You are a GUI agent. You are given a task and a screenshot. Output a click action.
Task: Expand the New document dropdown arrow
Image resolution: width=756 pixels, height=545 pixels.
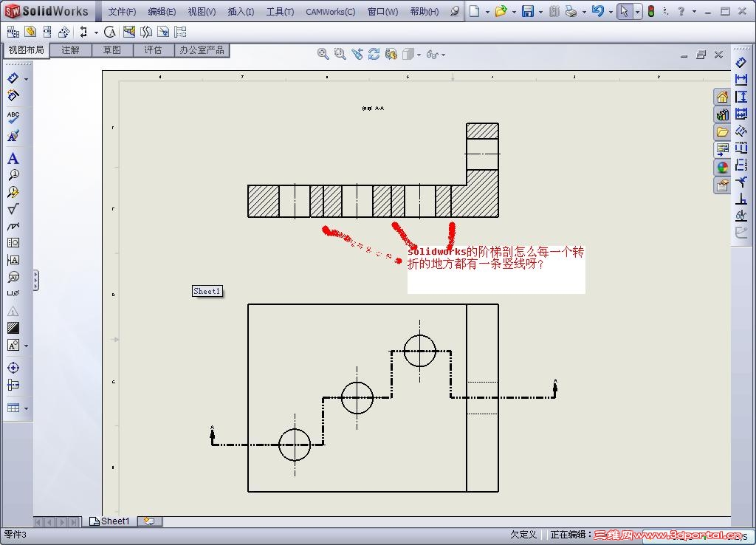pos(487,12)
